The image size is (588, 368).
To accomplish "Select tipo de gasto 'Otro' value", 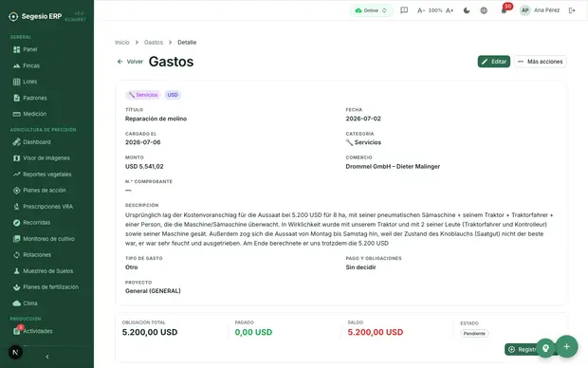I will (131, 267).
